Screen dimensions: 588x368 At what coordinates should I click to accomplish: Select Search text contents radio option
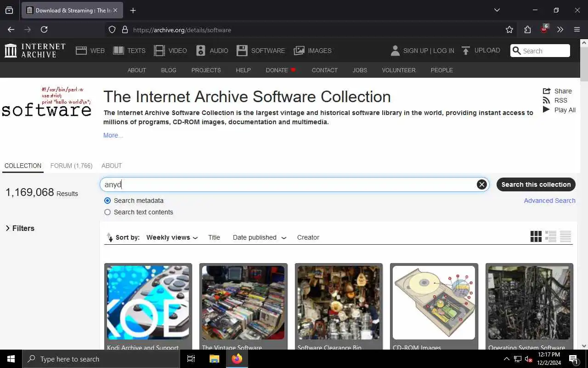(x=107, y=212)
